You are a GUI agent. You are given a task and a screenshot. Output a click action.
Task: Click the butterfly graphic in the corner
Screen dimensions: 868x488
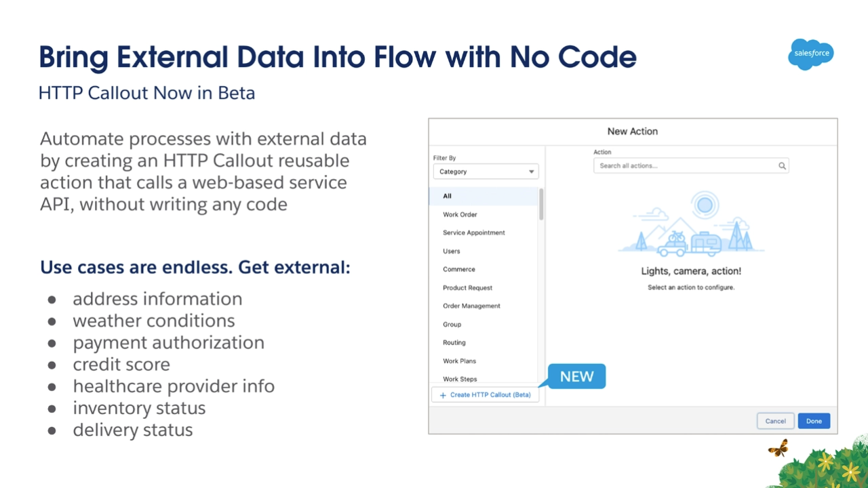(x=778, y=449)
